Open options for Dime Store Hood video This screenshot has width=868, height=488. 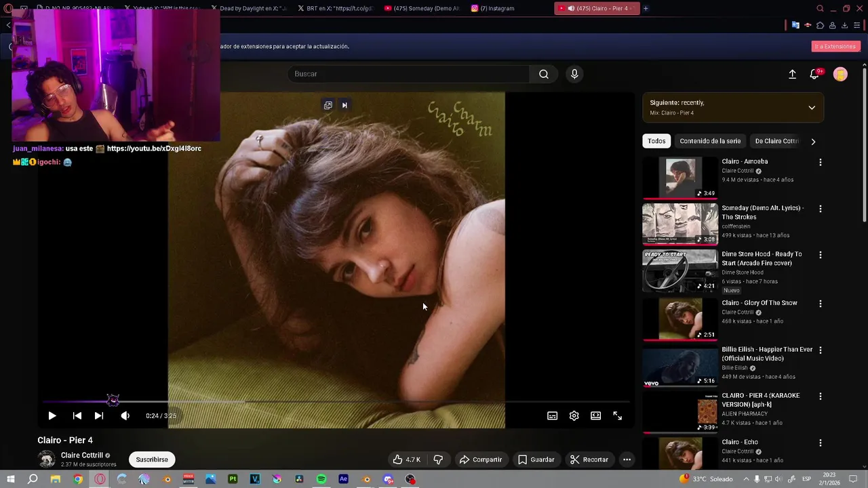[820, 255]
